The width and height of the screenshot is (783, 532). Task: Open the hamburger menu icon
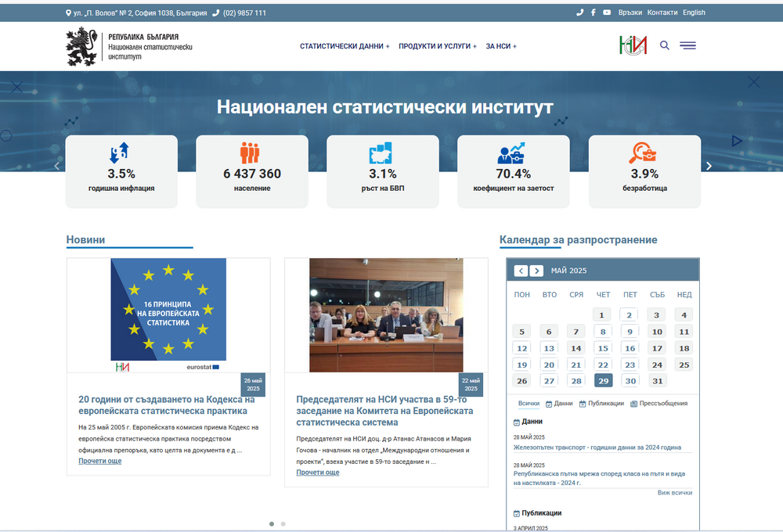687,45
